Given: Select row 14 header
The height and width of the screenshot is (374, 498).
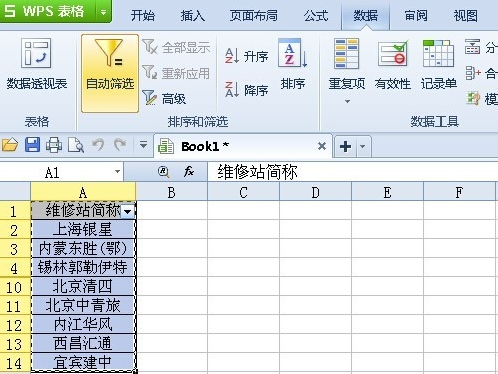Looking at the screenshot, I should coord(15,362).
